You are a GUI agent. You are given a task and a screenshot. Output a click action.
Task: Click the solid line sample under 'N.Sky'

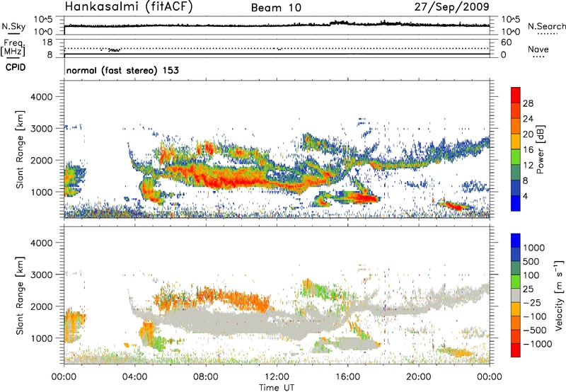(x=13, y=33)
